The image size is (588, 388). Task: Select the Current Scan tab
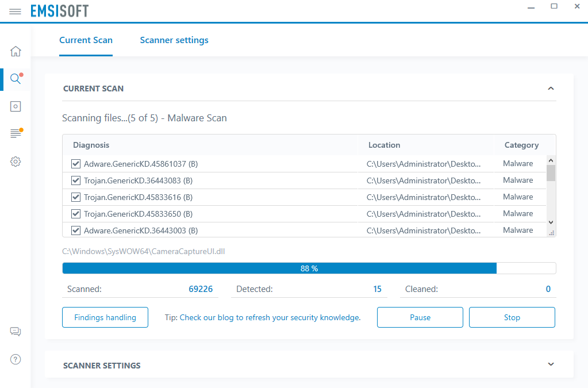pos(86,40)
